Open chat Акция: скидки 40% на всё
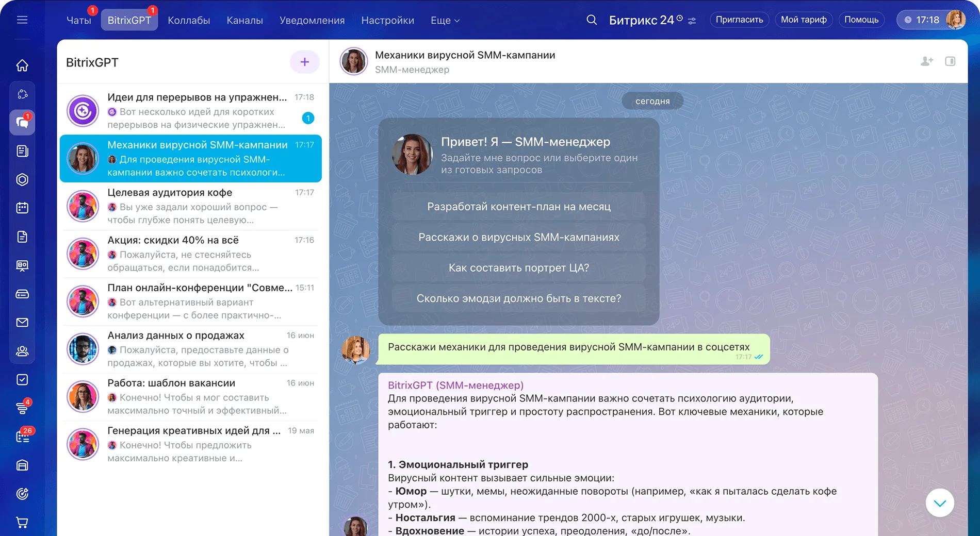The width and height of the screenshot is (980, 536). coord(191,254)
